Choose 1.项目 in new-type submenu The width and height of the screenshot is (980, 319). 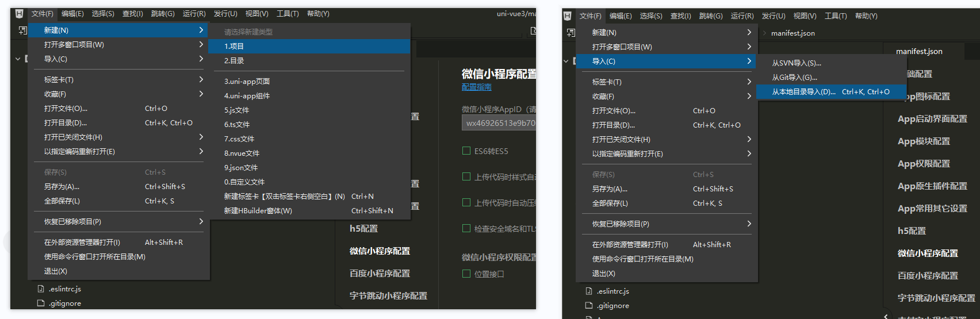[x=309, y=46]
